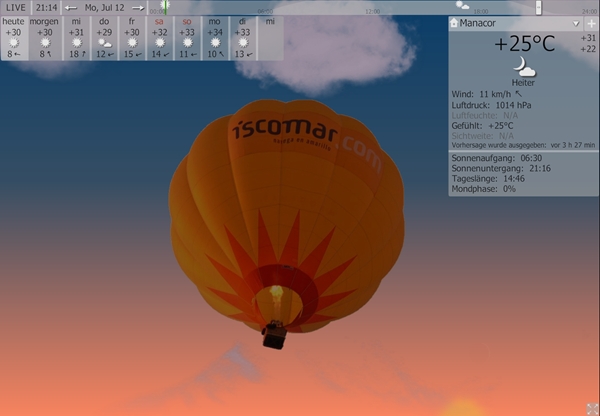The height and width of the screenshot is (416, 600).
Task: Click the +22 low temperature value
Action: [x=589, y=49]
